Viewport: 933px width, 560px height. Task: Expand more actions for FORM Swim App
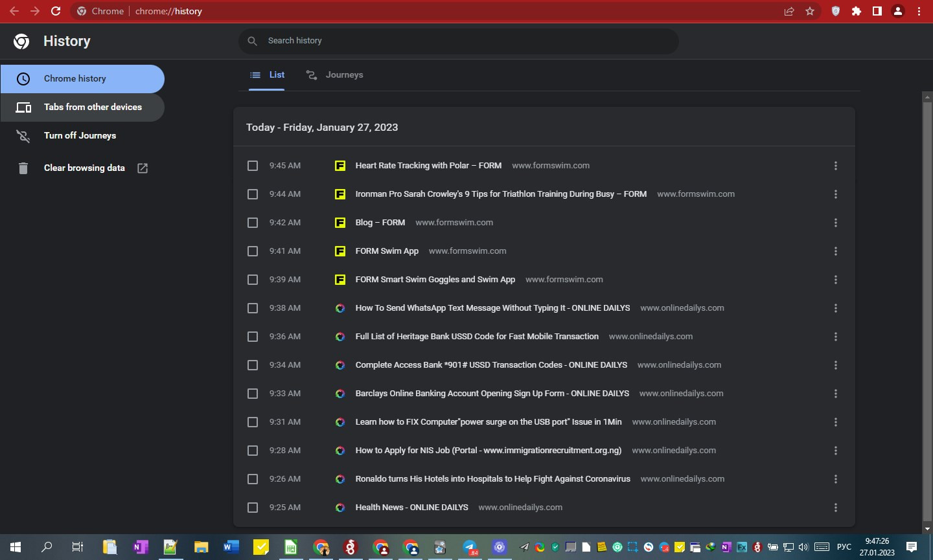point(836,251)
